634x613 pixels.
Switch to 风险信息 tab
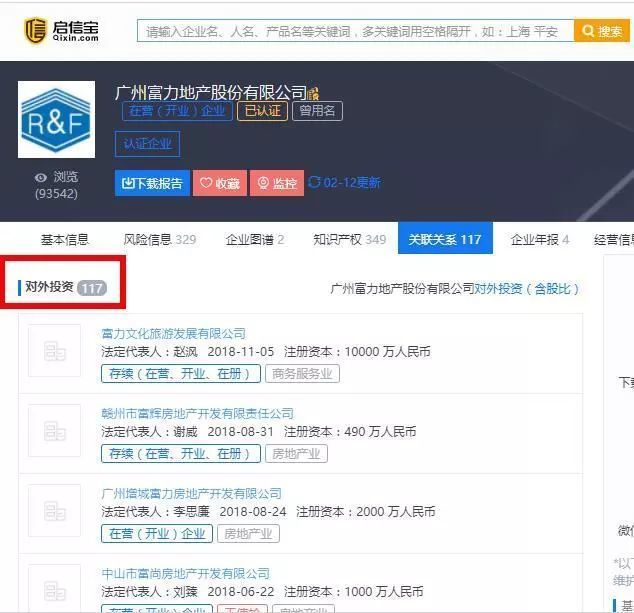[159, 239]
